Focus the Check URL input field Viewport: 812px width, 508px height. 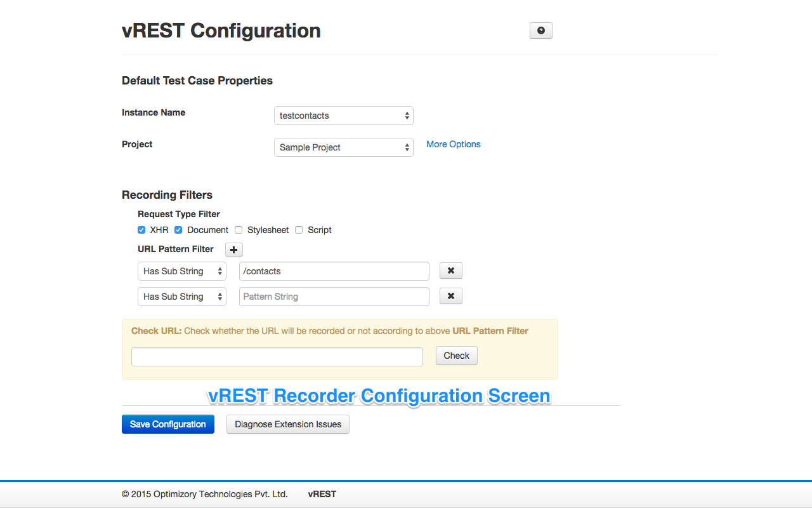point(277,357)
